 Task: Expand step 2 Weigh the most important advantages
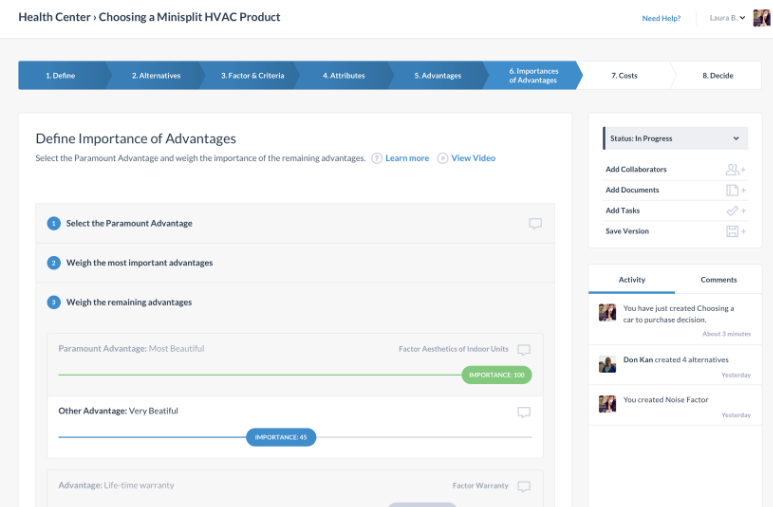click(139, 263)
